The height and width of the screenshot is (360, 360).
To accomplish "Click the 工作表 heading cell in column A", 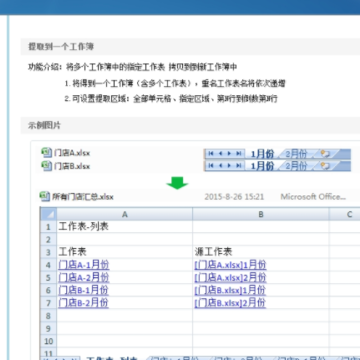I will click(x=125, y=252).
